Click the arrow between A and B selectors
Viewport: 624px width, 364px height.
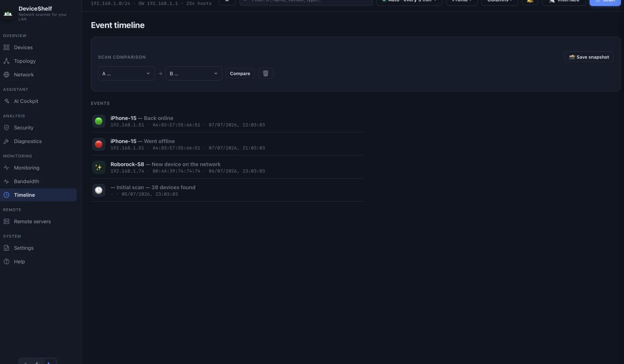coord(160,74)
